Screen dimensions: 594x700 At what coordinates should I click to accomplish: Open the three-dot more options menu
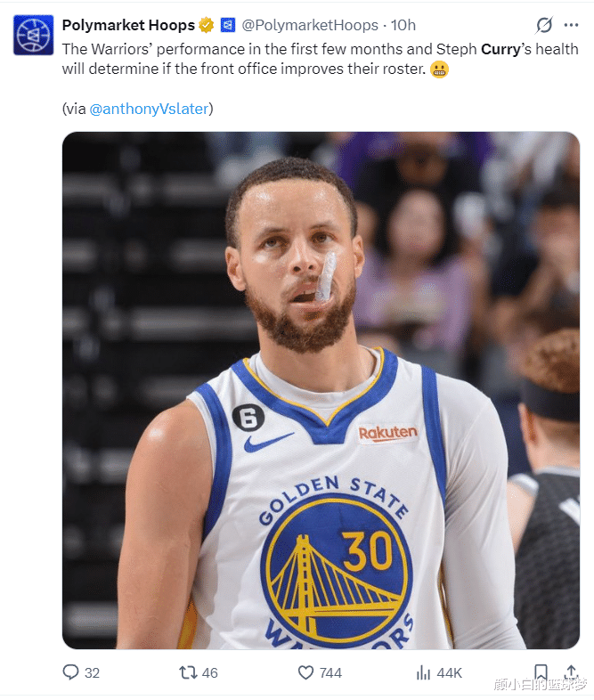pyautogui.click(x=571, y=25)
